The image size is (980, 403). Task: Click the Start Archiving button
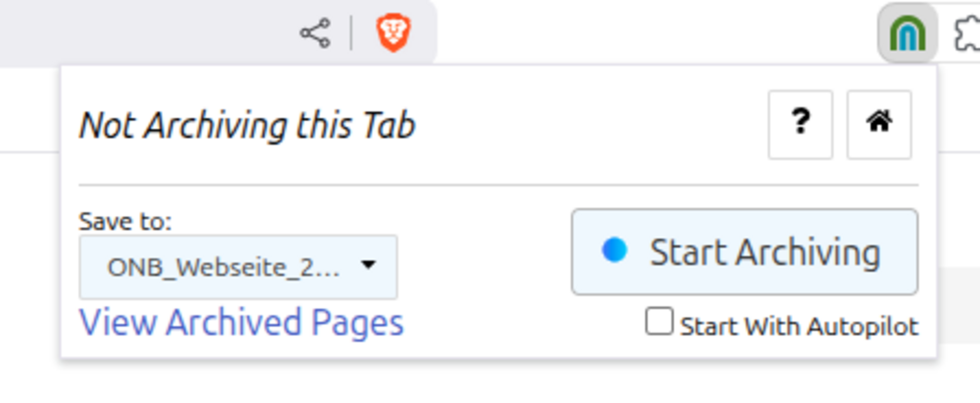click(745, 252)
